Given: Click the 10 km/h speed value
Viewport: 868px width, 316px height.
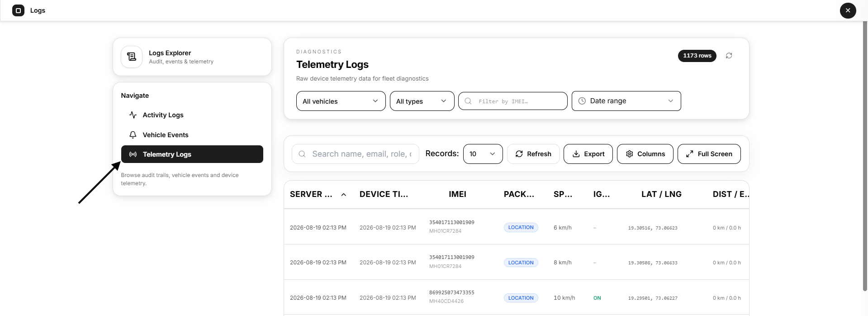Looking at the screenshot, I should [x=564, y=298].
